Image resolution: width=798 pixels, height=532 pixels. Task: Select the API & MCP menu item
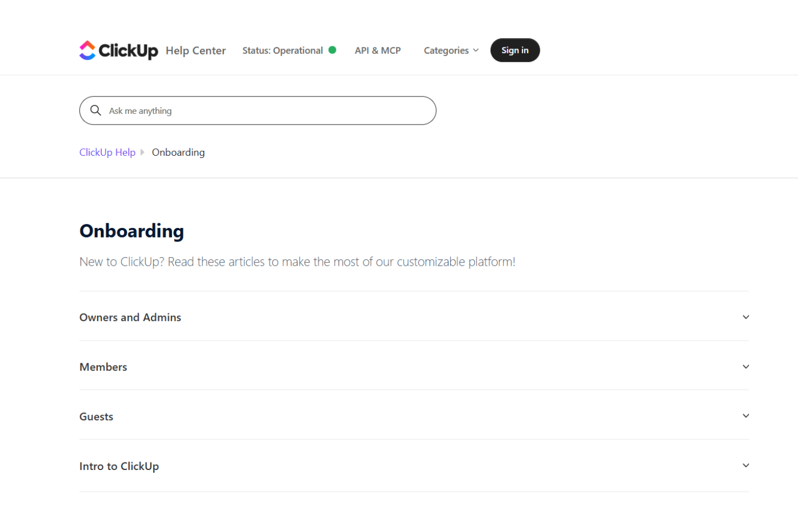point(377,50)
